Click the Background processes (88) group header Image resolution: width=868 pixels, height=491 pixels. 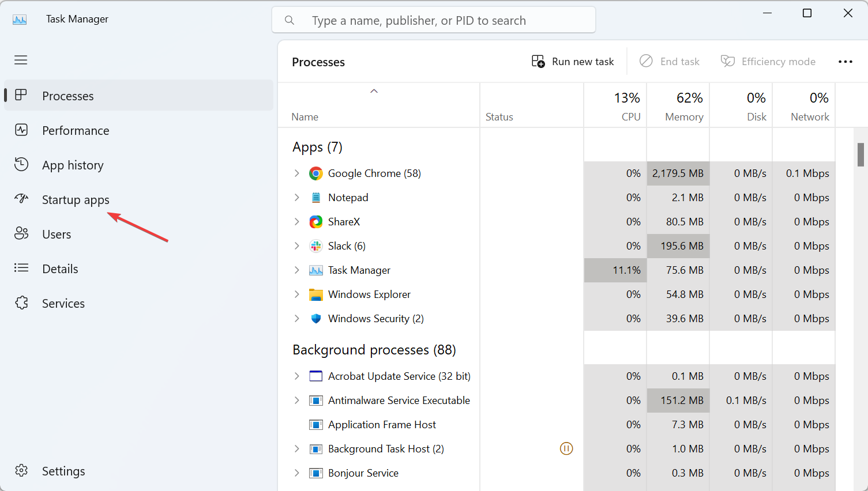point(374,350)
